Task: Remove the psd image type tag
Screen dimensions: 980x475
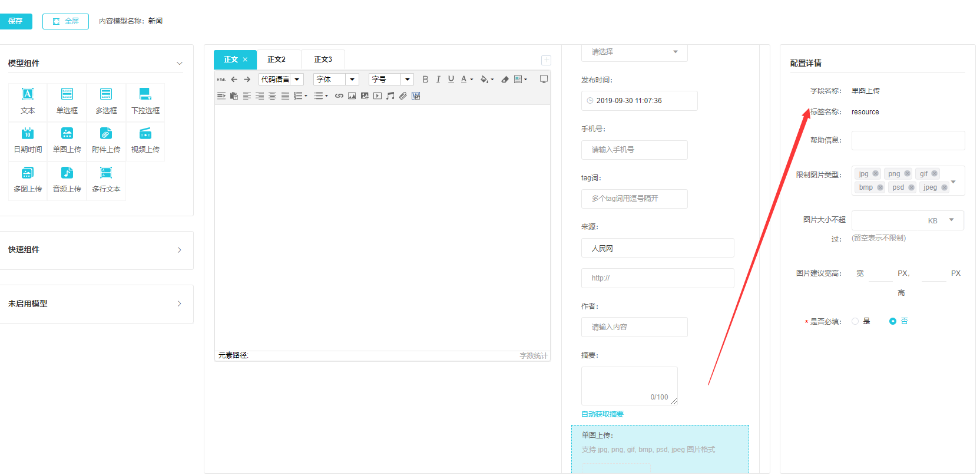Action: tap(912, 187)
